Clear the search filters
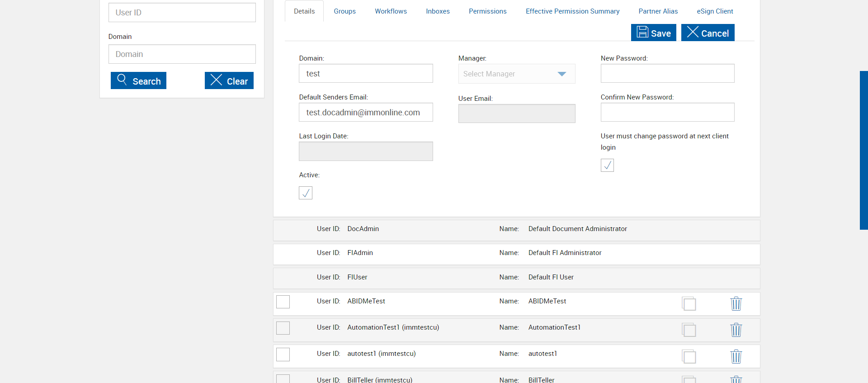The height and width of the screenshot is (383, 868). (x=229, y=81)
